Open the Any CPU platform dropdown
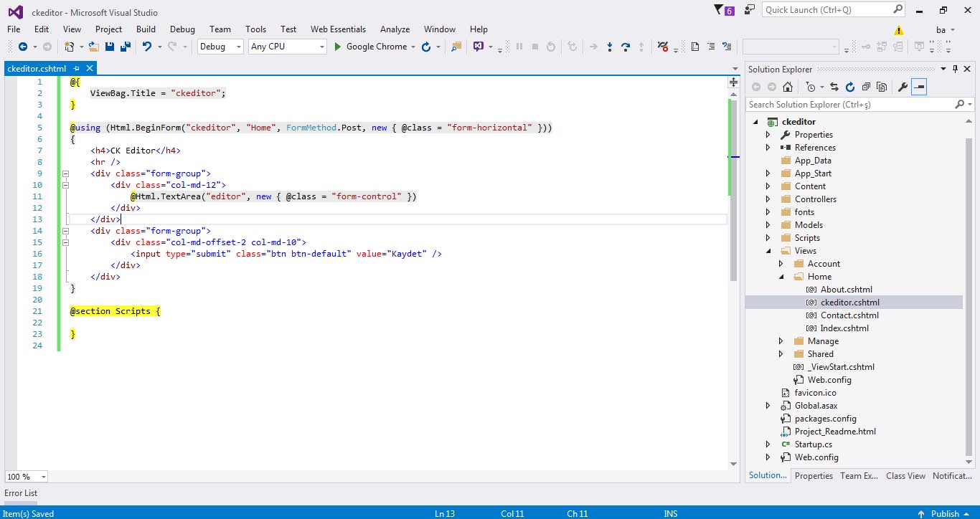 287,47
